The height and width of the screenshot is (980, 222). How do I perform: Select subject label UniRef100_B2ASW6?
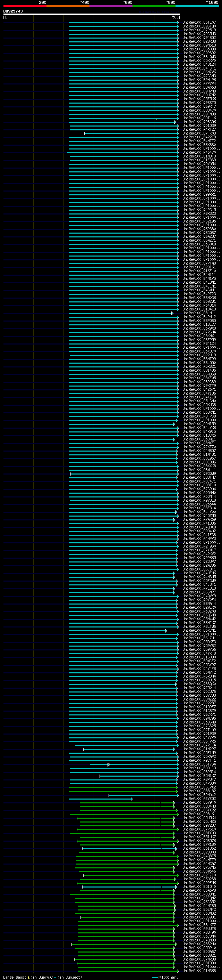click(x=199, y=565)
